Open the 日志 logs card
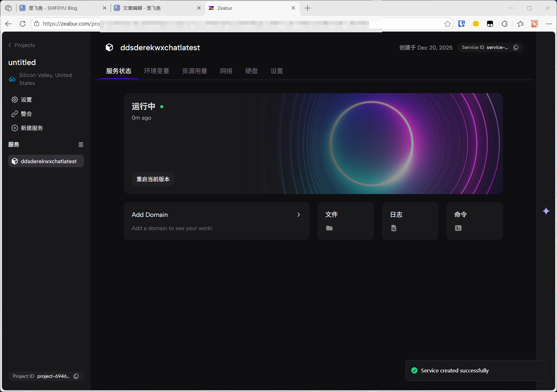 point(410,221)
